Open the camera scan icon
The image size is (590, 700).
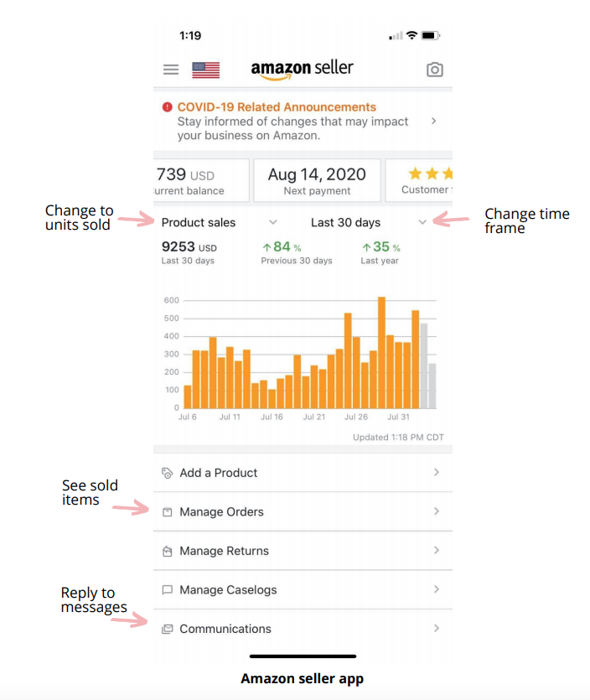[434, 70]
